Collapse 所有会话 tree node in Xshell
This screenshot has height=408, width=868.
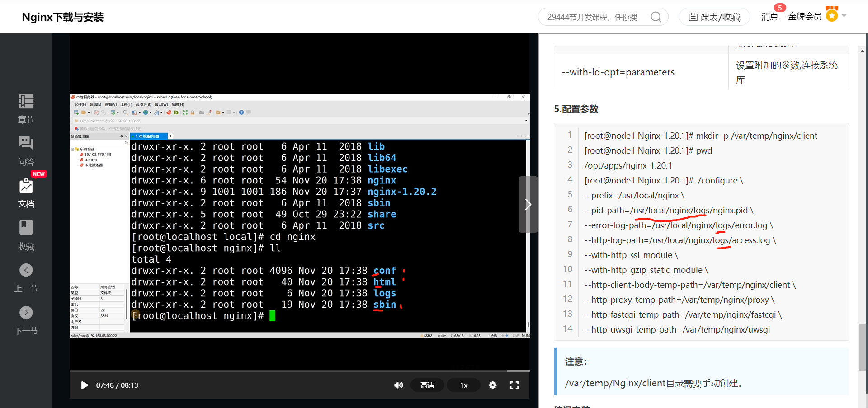[72, 149]
